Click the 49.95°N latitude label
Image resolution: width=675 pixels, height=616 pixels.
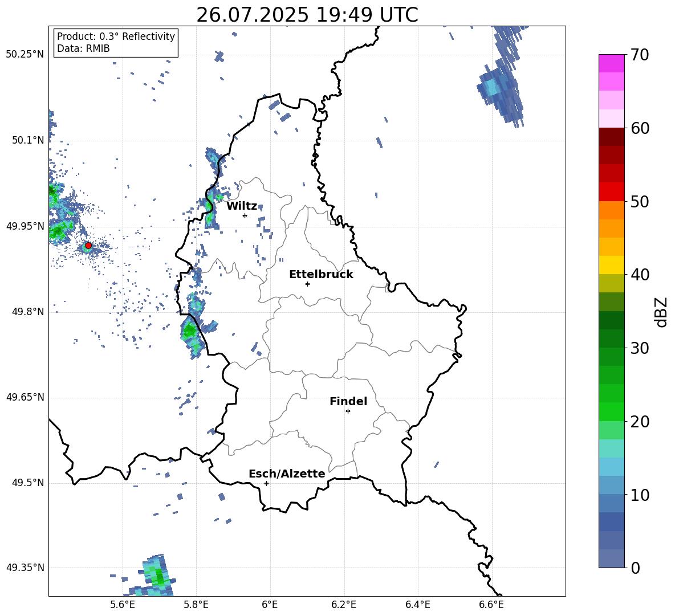click(x=25, y=226)
